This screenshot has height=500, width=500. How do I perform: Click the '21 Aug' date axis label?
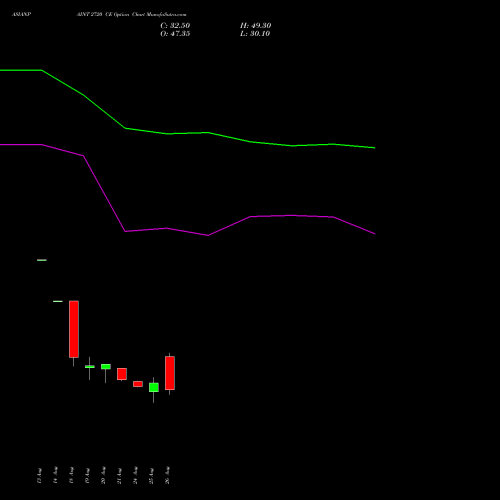[119, 476]
